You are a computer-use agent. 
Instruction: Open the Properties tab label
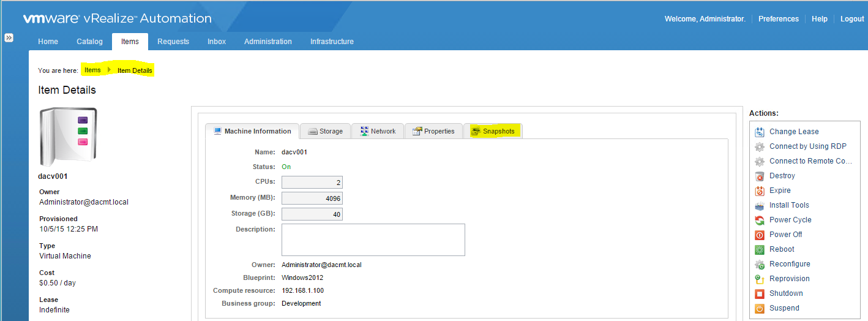(440, 131)
